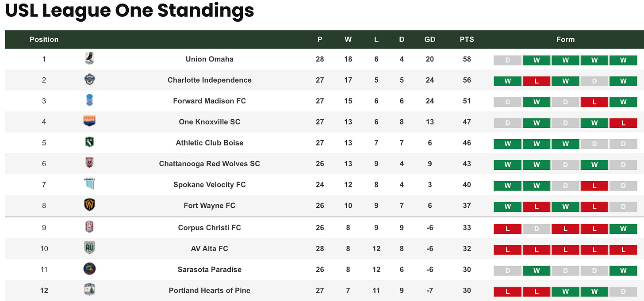Sort table by the PTS column header

[467, 39]
